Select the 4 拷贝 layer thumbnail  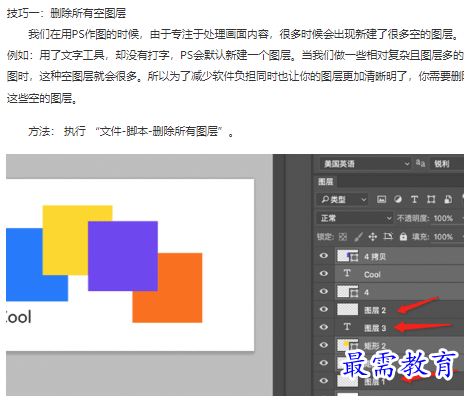click(x=348, y=256)
